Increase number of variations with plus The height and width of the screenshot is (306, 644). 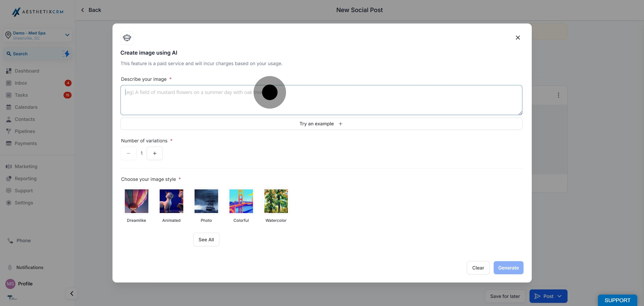(155, 153)
